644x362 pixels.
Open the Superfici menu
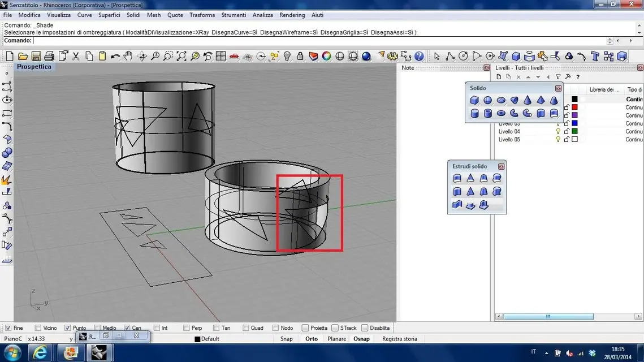(109, 15)
